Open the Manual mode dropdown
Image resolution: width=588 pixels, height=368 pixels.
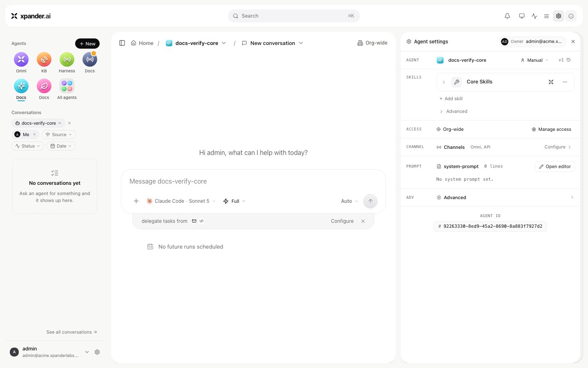(534, 60)
